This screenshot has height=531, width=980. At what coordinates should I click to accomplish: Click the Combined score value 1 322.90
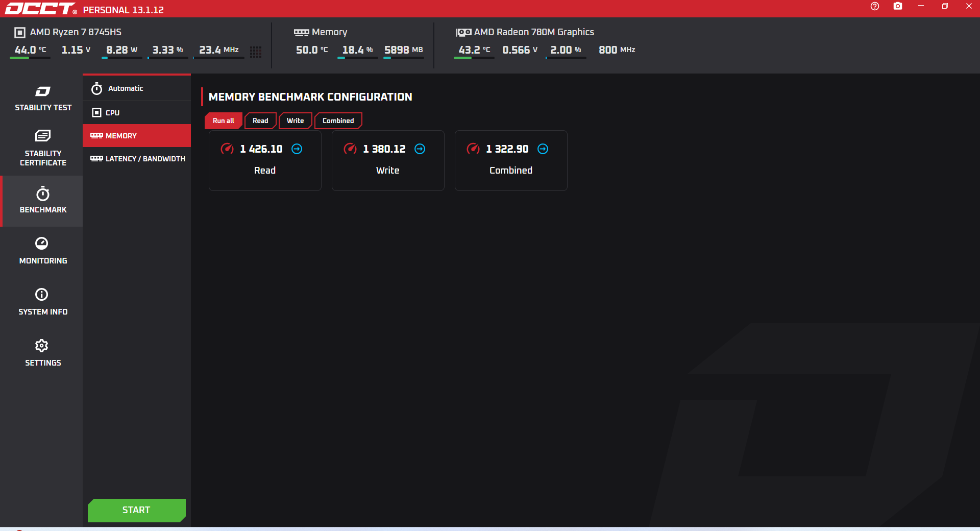[507, 149]
